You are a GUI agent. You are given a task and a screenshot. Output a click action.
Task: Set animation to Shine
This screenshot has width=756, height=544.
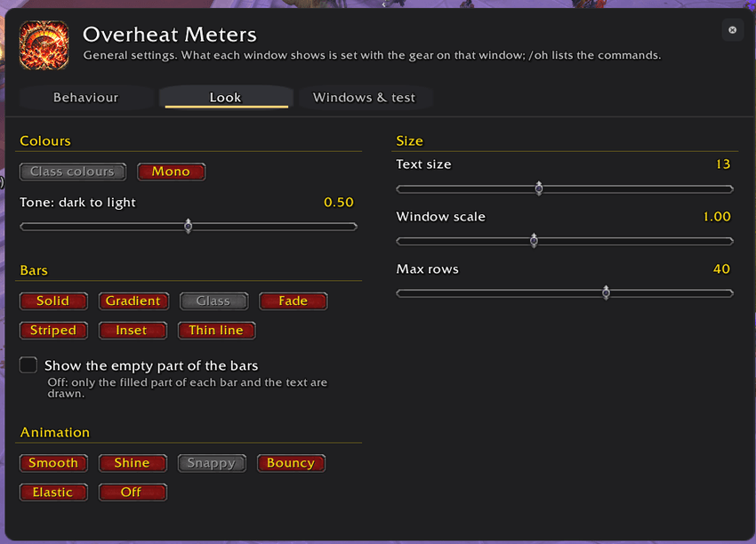point(133,463)
